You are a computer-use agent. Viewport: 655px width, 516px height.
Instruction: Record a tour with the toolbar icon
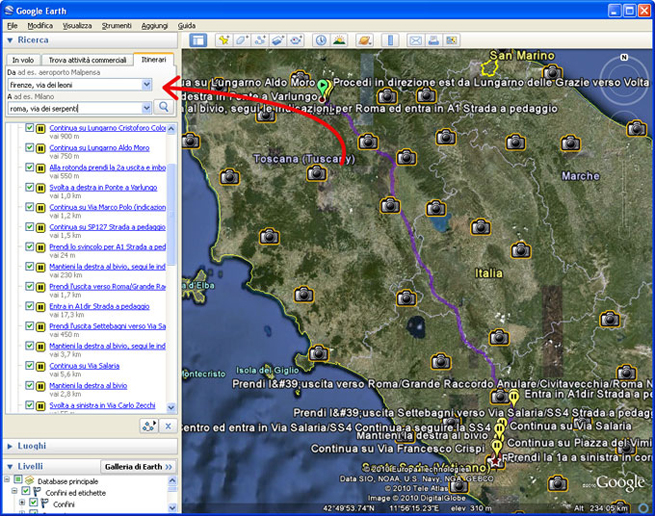296,41
